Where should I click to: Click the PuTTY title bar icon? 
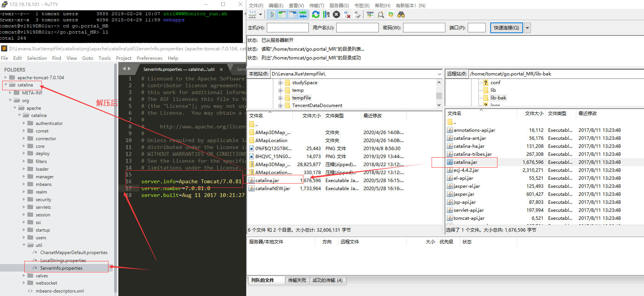(4, 4)
